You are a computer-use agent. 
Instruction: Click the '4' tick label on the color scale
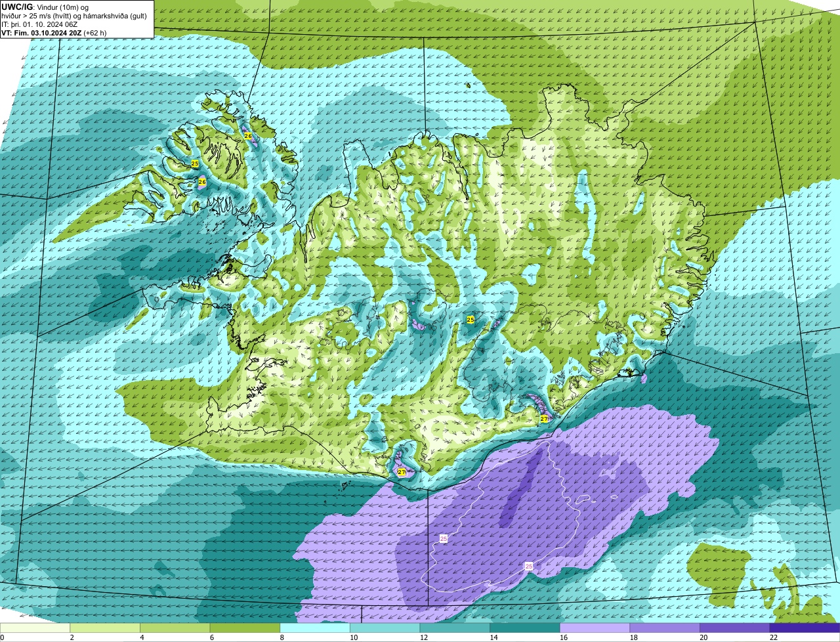142,637
